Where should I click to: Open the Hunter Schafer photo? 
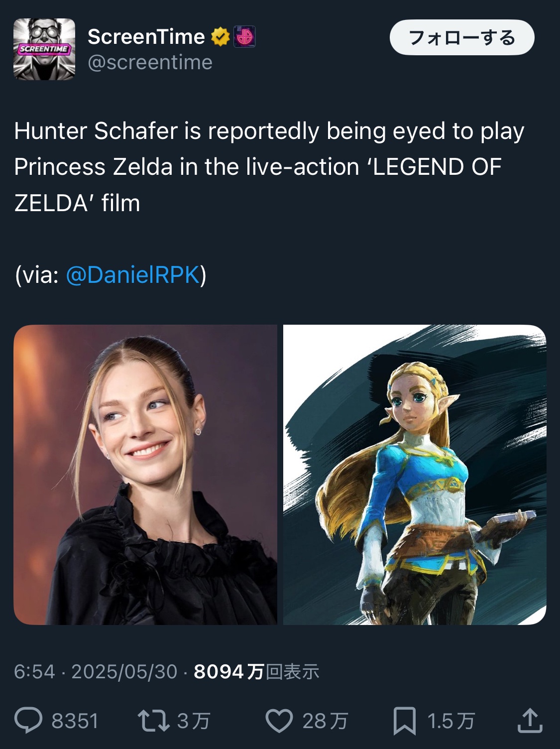click(145, 475)
